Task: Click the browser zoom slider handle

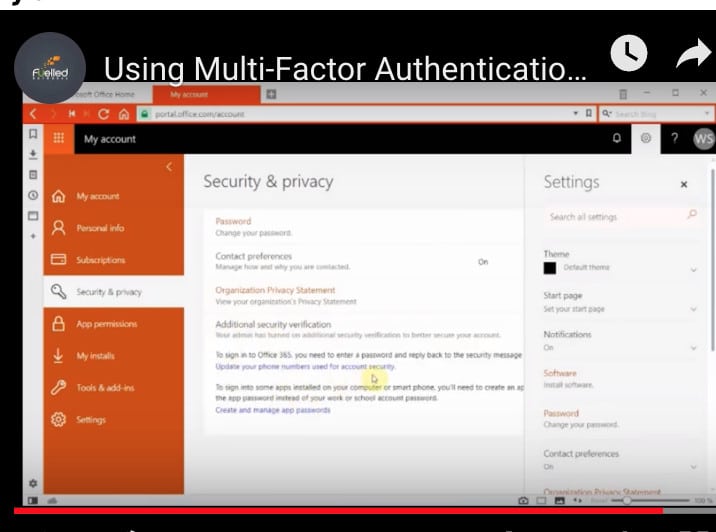Action: tap(627, 500)
